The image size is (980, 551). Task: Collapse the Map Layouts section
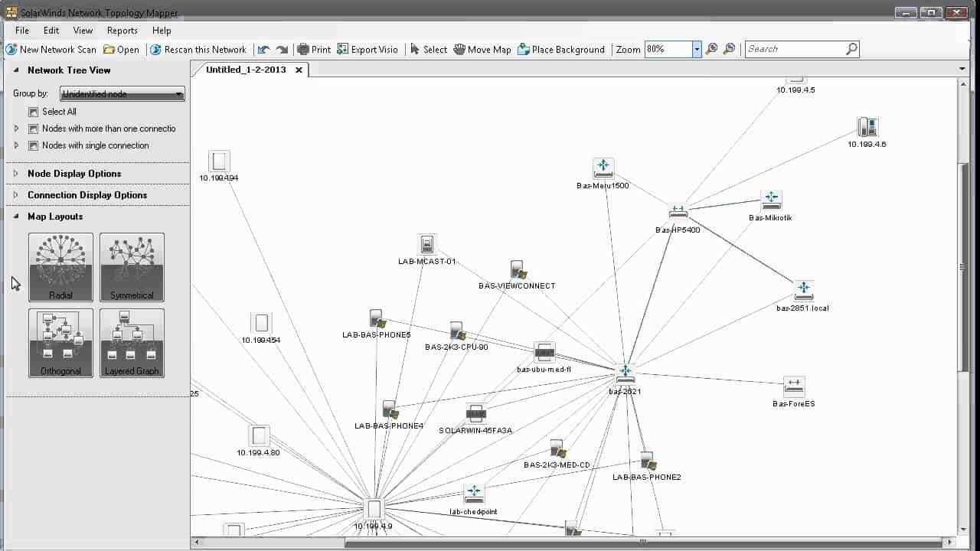click(16, 217)
